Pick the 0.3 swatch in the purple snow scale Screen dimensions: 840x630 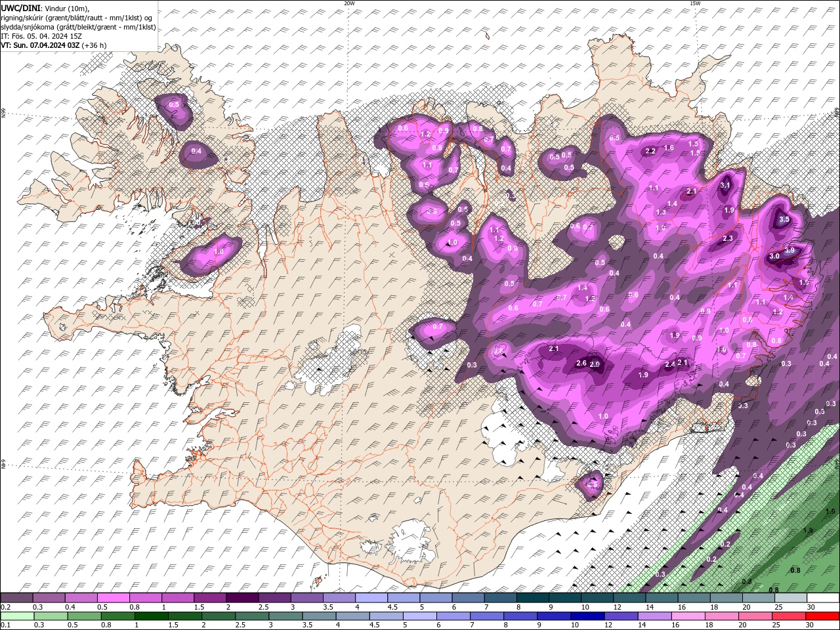[49, 598]
